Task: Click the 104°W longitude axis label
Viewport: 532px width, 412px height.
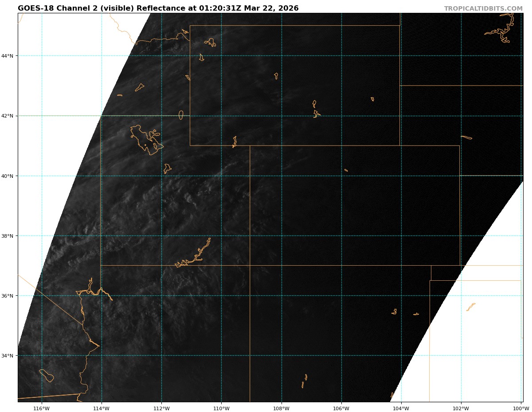Action: coord(401,408)
